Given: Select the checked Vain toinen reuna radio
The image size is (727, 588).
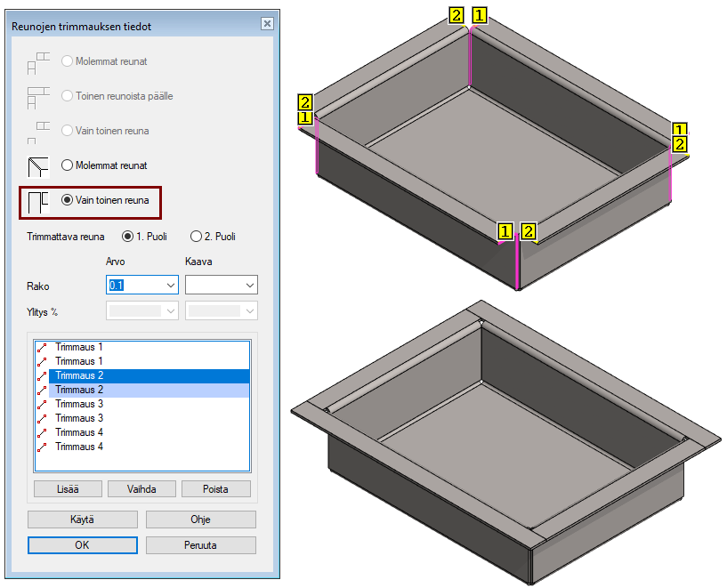Looking at the screenshot, I should click(68, 200).
